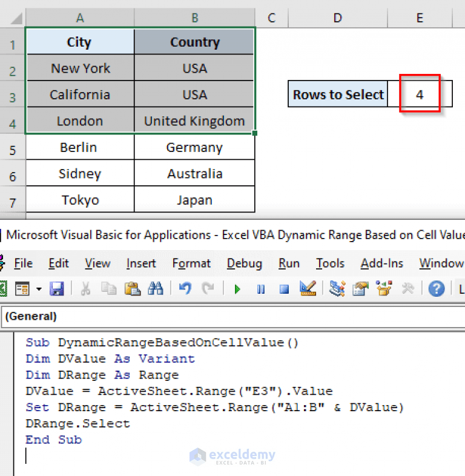
Task: Click the Save icon in VBA toolbar
Action: (x=57, y=288)
